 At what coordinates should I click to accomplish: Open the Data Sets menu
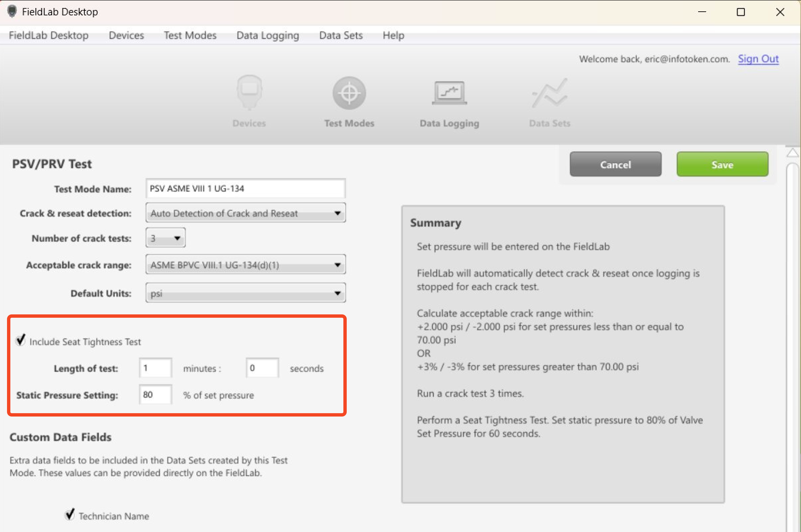click(341, 35)
